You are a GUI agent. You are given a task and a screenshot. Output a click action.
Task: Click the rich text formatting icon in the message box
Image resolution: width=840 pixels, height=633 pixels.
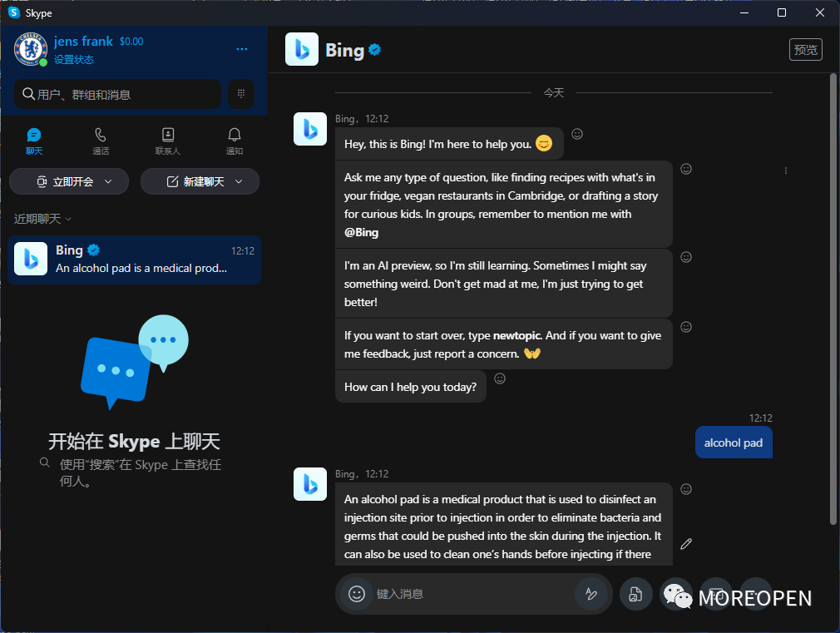(591, 594)
